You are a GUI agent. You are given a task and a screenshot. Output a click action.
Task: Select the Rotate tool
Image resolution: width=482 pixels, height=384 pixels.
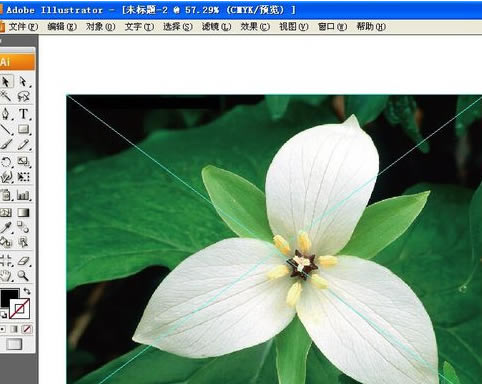click(6, 162)
